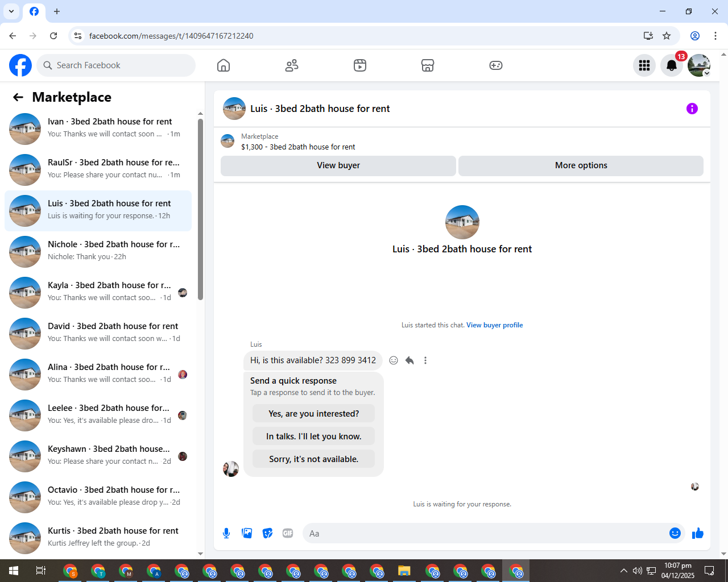The height and width of the screenshot is (582, 728).
Task: Open Keyshawn's conversation
Action: click(x=98, y=456)
